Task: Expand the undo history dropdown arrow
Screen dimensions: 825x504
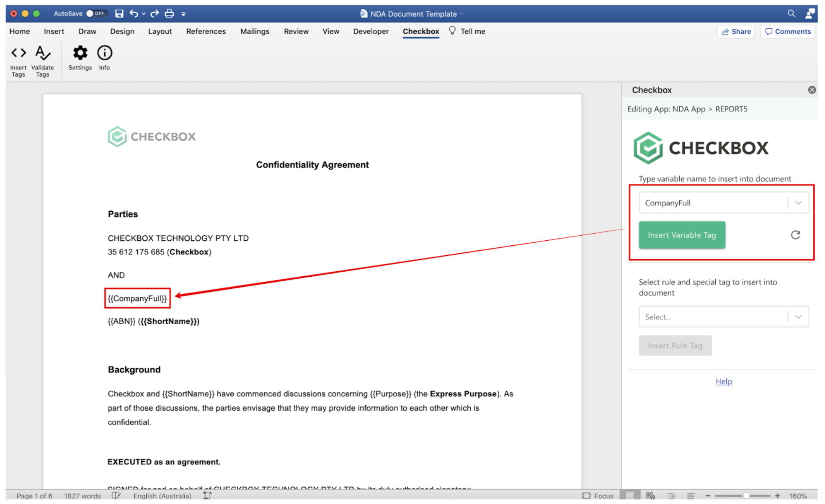Action: [144, 14]
